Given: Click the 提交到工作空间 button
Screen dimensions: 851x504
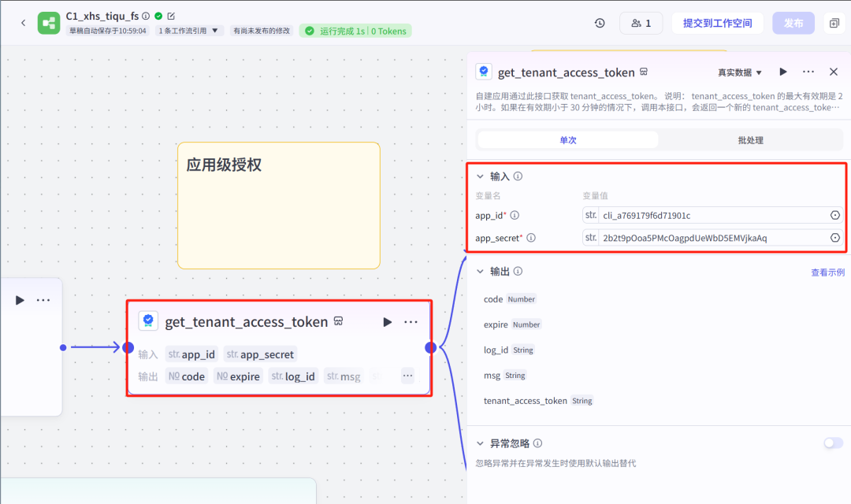Looking at the screenshot, I should coord(717,23).
